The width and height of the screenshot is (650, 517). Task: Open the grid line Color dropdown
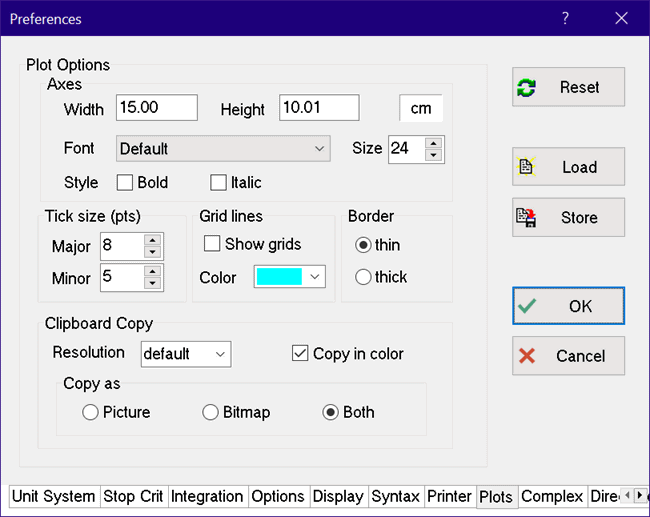[x=290, y=277]
